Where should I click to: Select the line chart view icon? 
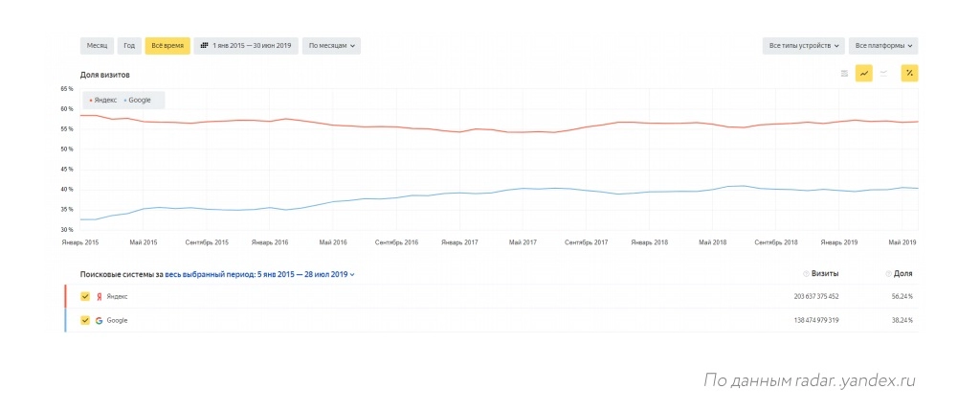pyautogui.click(x=864, y=73)
